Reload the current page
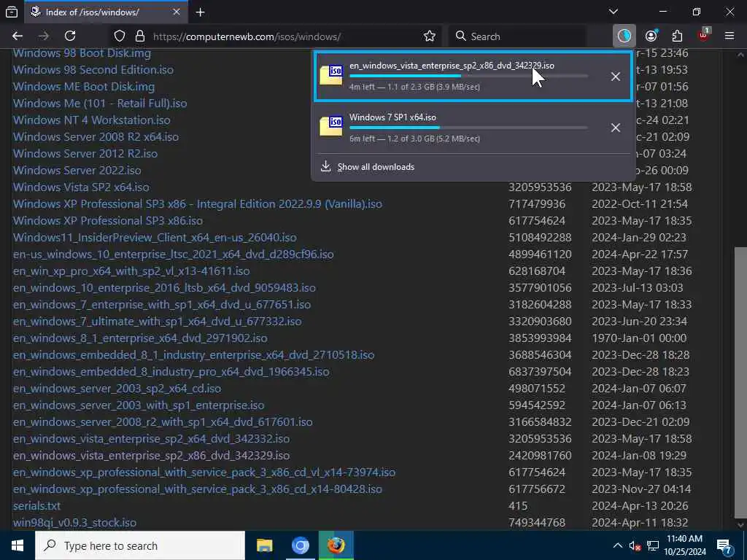This screenshot has width=747, height=560. 70,36
